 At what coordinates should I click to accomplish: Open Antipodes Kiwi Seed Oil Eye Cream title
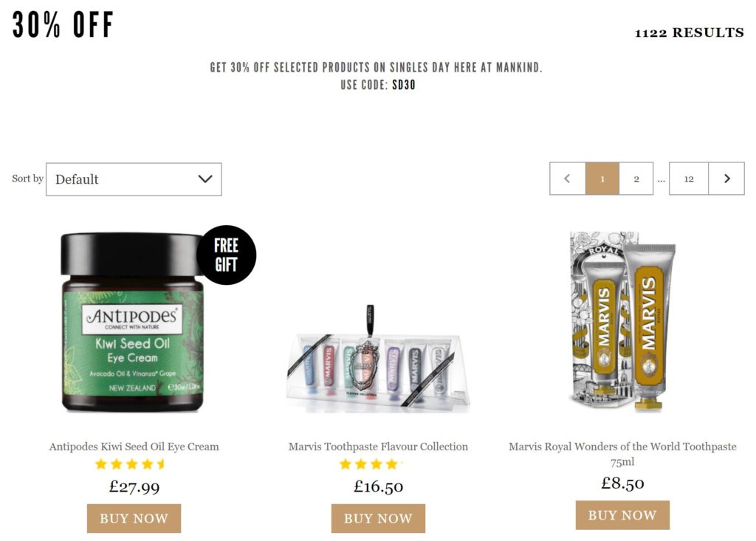coord(134,447)
